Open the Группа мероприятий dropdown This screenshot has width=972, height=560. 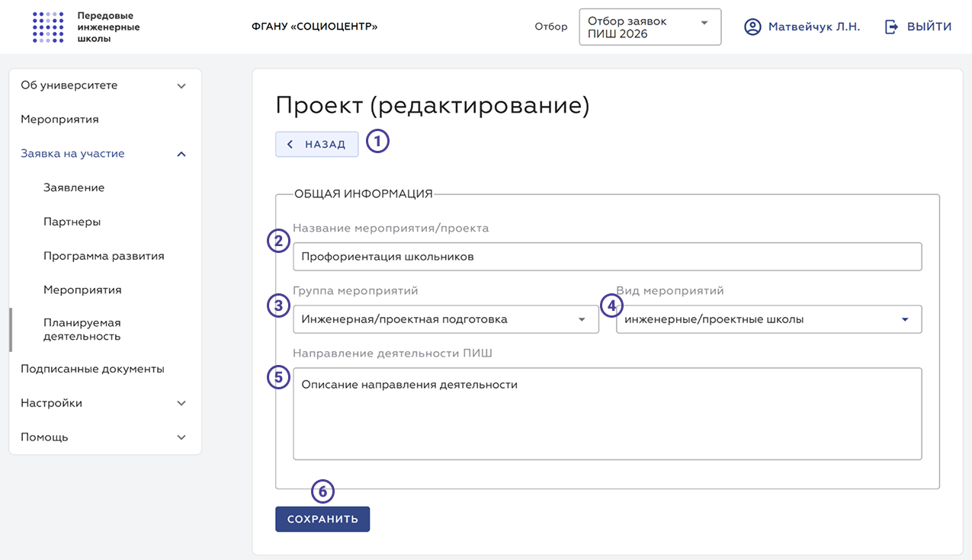tap(446, 319)
